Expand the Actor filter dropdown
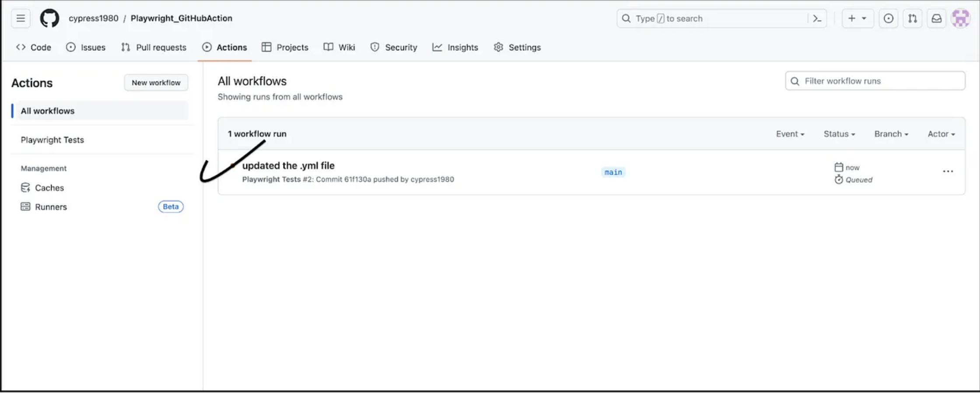Screen dimensions: 980x394 coord(941,134)
